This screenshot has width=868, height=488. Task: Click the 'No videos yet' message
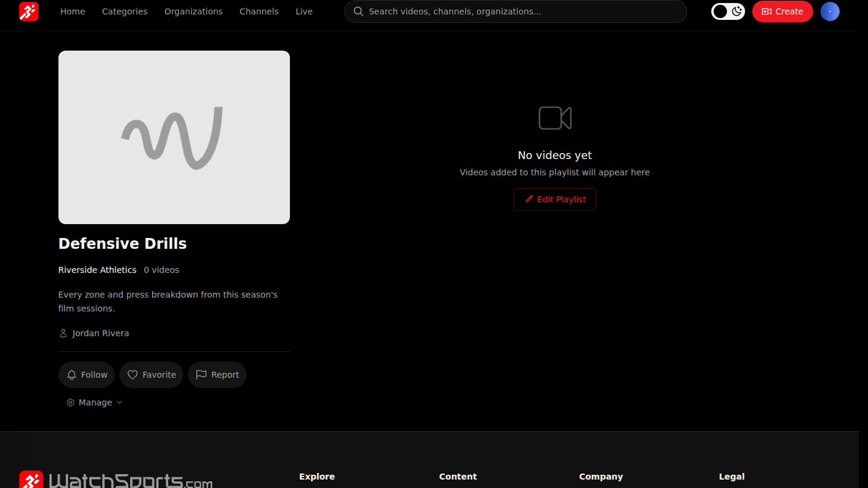pyautogui.click(x=555, y=155)
